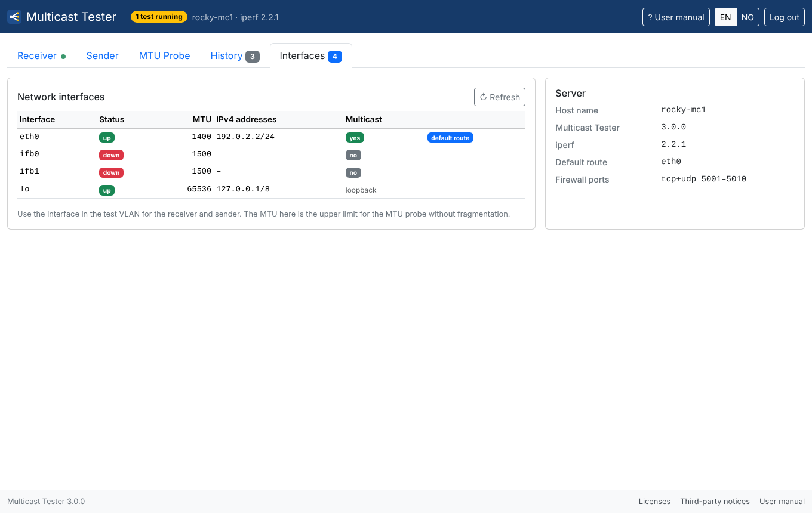Image resolution: width=812 pixels, height=513 pixels.
Task: Click the Interfaces count badge 4
Action: pos(335,57)
